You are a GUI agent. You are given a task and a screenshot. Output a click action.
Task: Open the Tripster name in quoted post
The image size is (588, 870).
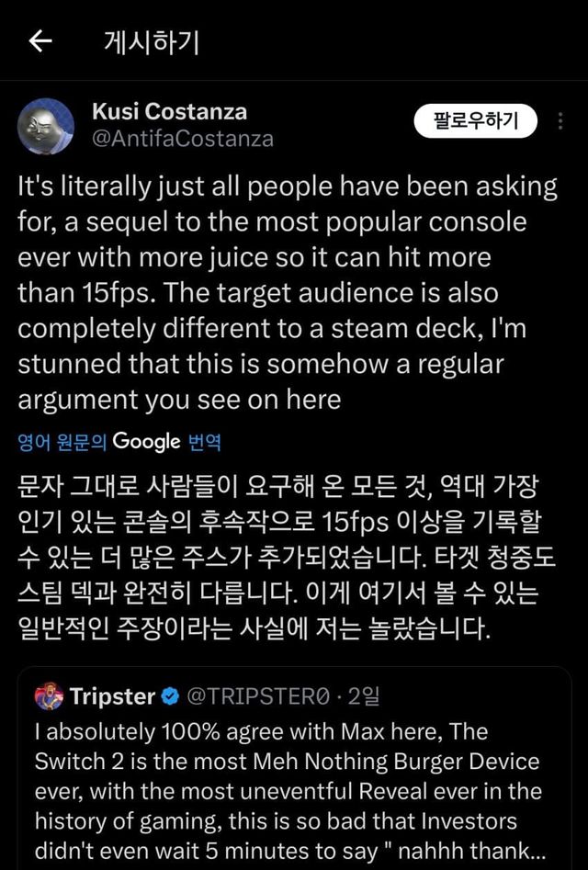tap(112, 696)
